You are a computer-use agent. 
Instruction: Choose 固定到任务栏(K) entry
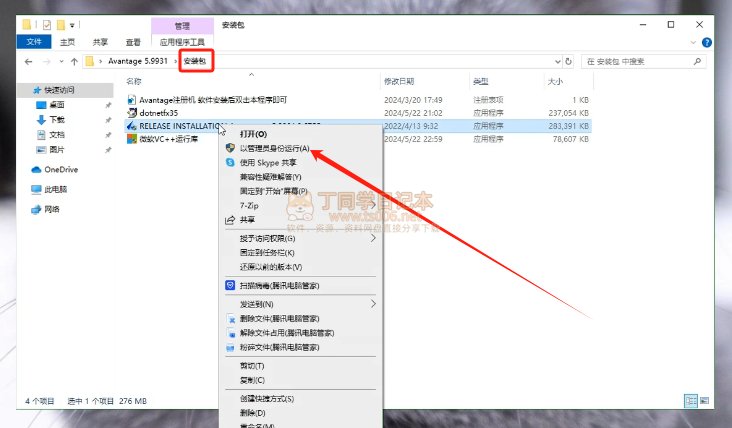(267, 253)
